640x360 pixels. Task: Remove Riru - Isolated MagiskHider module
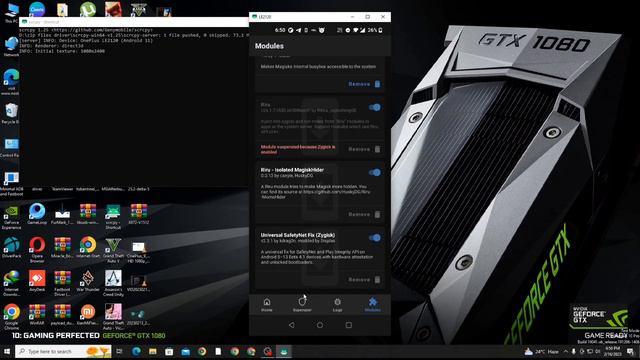(364, 214)
